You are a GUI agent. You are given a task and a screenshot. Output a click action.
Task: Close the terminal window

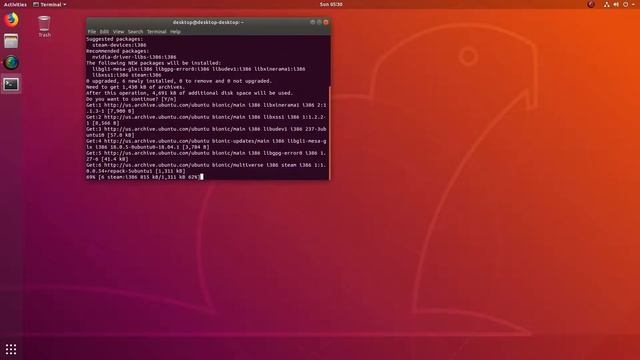(x=326, y=22)
